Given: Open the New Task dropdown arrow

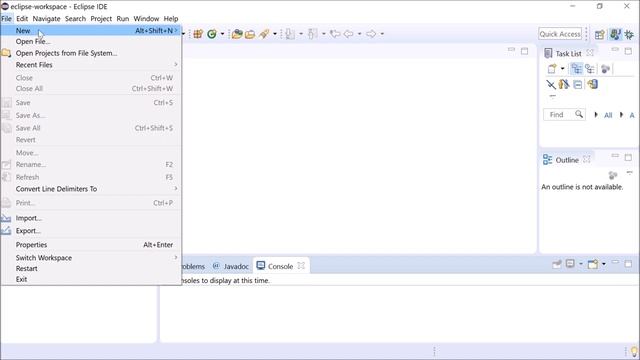Looking at the screenshot, I should (x=562, y=69).
